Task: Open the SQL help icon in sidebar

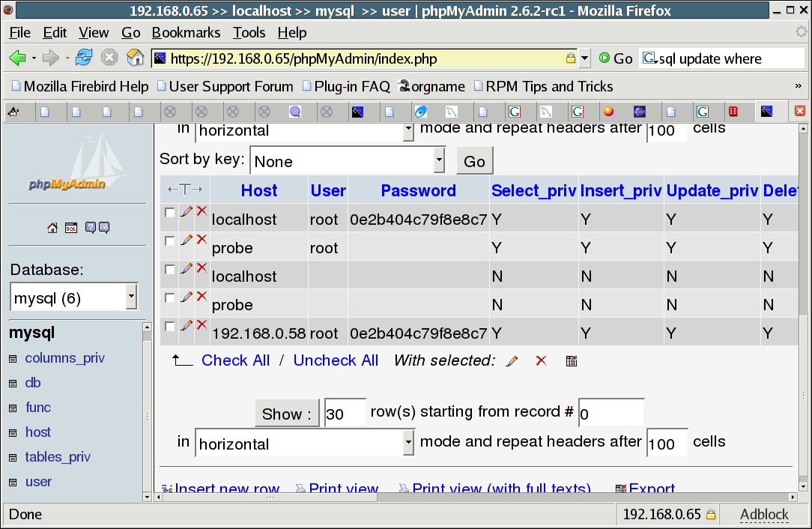Action: click(104, 228)
